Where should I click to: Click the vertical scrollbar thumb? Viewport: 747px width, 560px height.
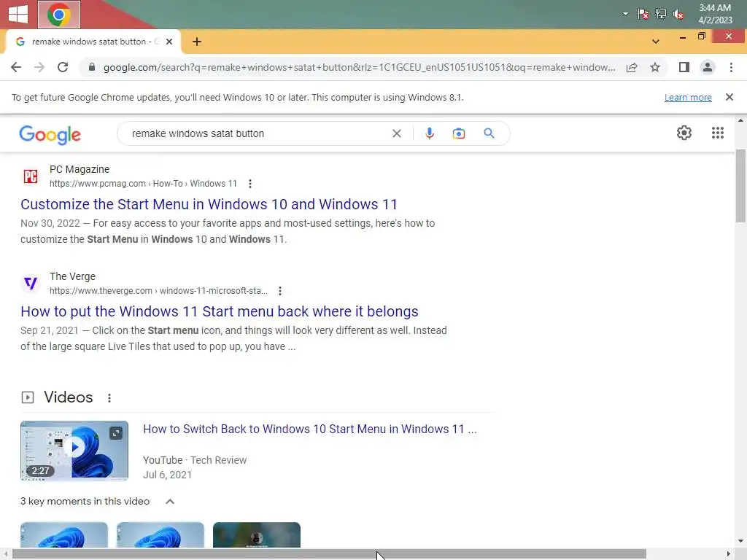pyautogui.click(x=740, y=186)
